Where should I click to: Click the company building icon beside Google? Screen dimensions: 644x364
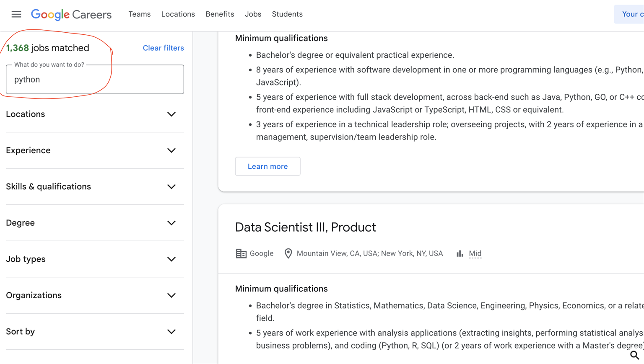tap(241, 253)
